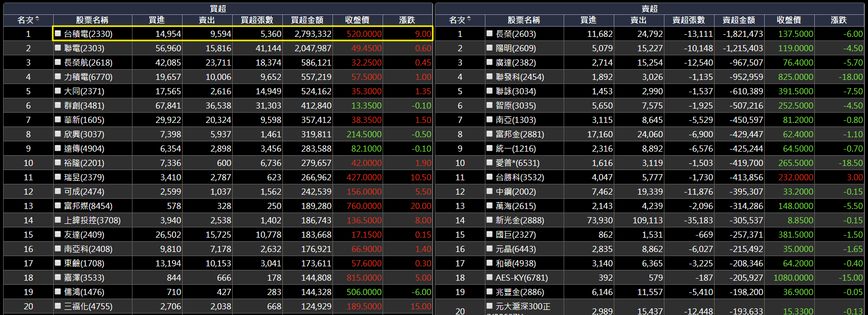This screenshot has width=868, height=315.
Task: Check the box for AES-KY(6781)
Action: (x=489, y=277)
